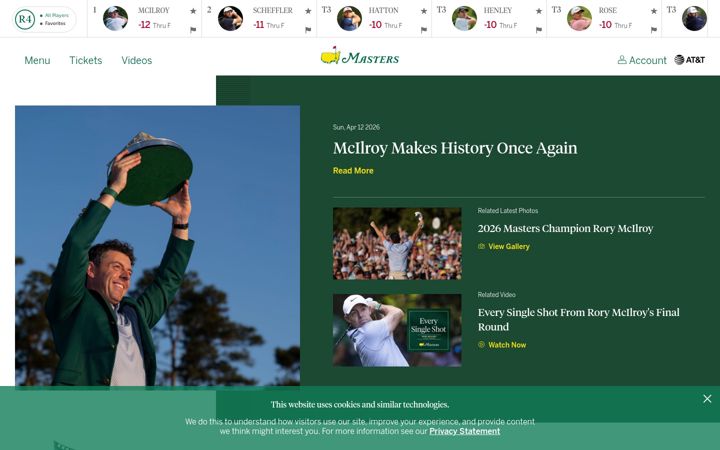Click Scheffler's flag icon
The image size is (720, 450).
pyautogui.click(x=308, y=30)
